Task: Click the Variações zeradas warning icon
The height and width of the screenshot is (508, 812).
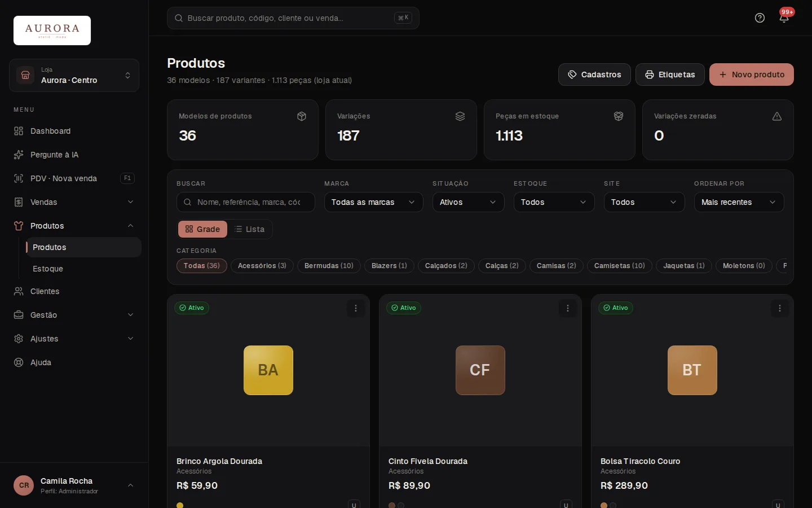Action: tap(777, 116)
